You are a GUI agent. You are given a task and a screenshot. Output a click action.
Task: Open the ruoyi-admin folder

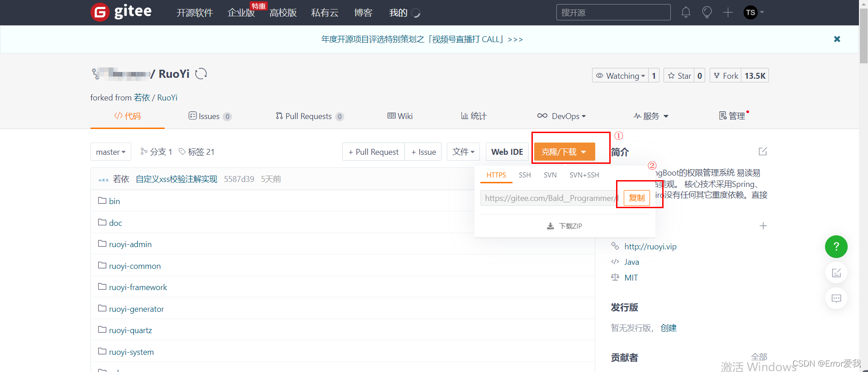pyautogui.click(x=130, y=244)
